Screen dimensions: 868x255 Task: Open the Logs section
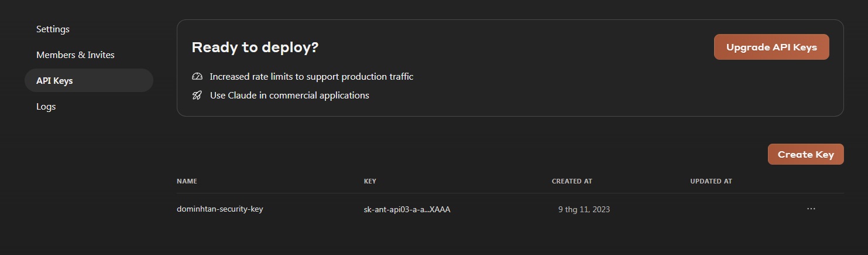click(x=46, y=107)
